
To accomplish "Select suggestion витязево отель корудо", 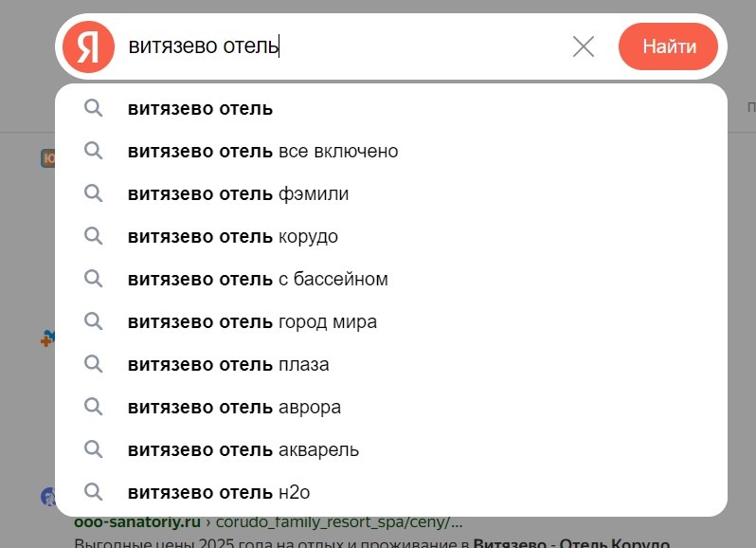I will pos(391,236).
